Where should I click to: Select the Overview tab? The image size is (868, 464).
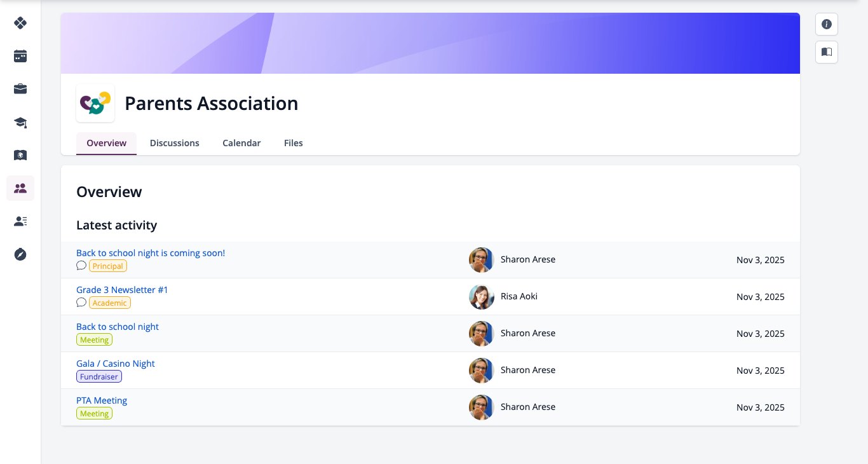pos(106,143)
